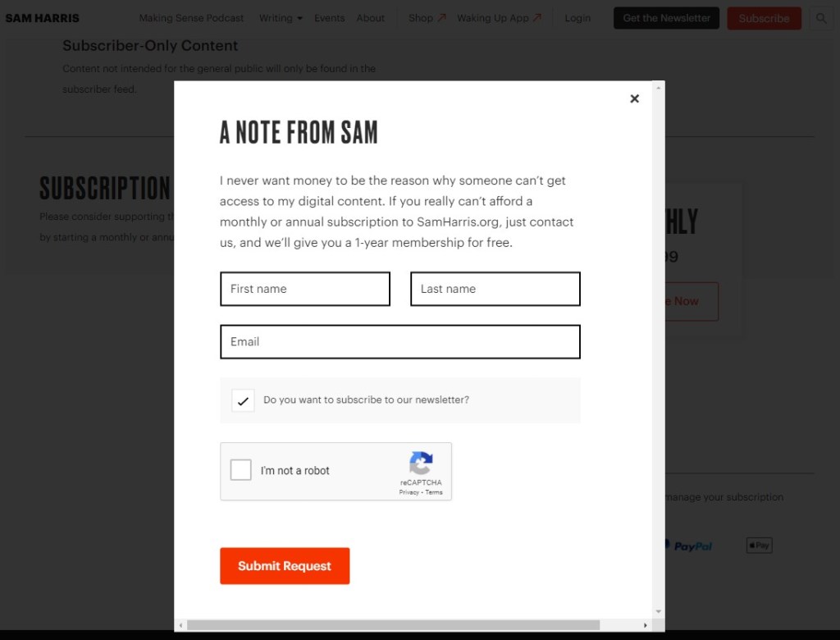The height and width of the screenshot is (640, 840).
Task: Uncheck the newsletter subscription checkbox
Action: 243,400
